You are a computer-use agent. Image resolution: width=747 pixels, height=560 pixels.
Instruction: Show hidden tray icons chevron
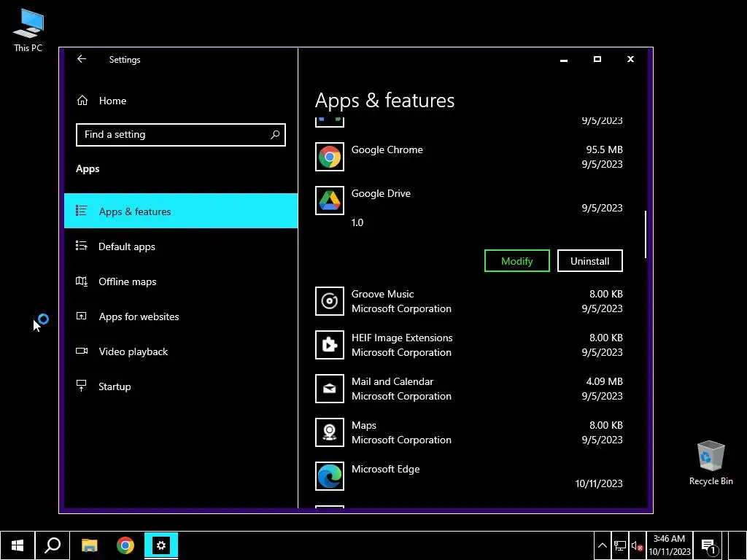coord(602,546)
